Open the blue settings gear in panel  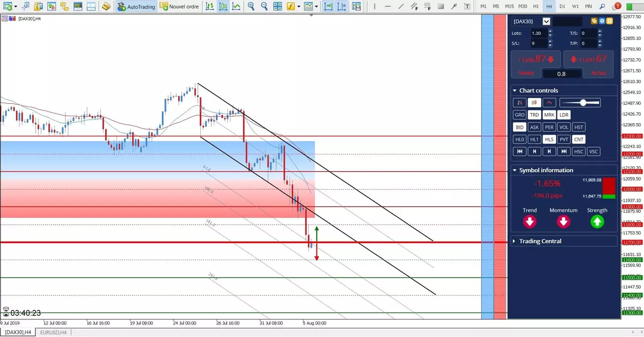(602, 21)
